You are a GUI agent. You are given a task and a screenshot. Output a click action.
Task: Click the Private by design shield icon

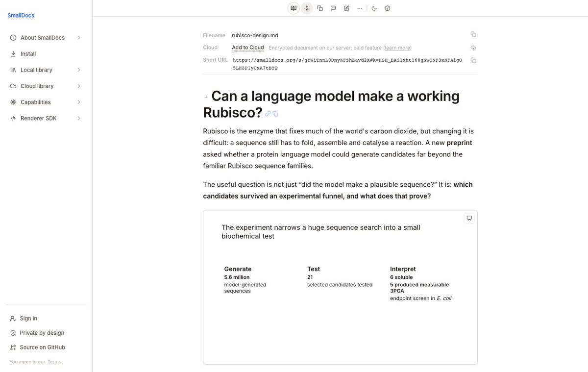pos(13,333)
